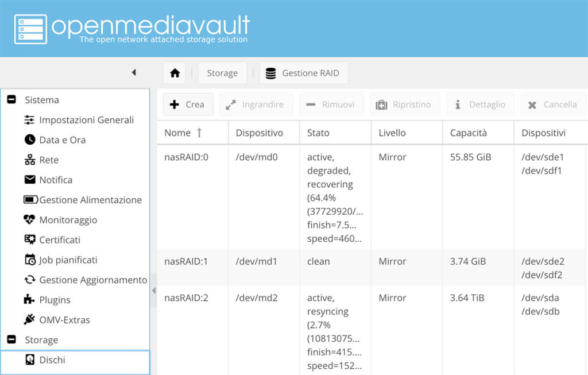
Task: Collapse the Sistema tree section
Action: [x=11, y=100]
